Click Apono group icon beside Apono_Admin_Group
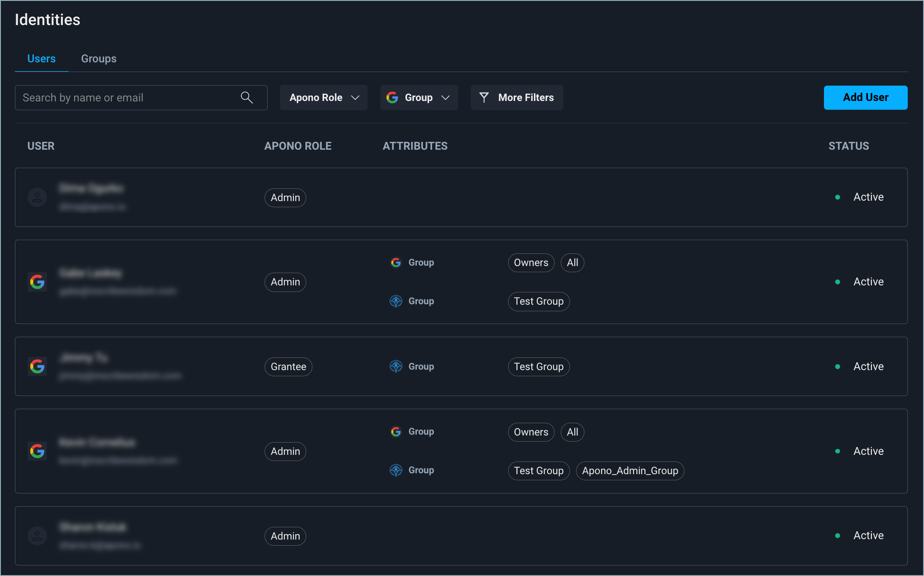 click(396, 470)
